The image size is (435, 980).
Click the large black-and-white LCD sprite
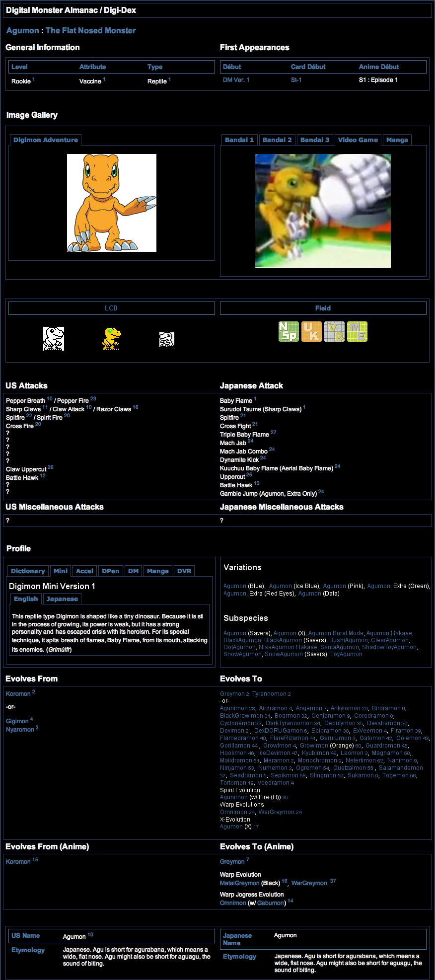tap(54, 339)
